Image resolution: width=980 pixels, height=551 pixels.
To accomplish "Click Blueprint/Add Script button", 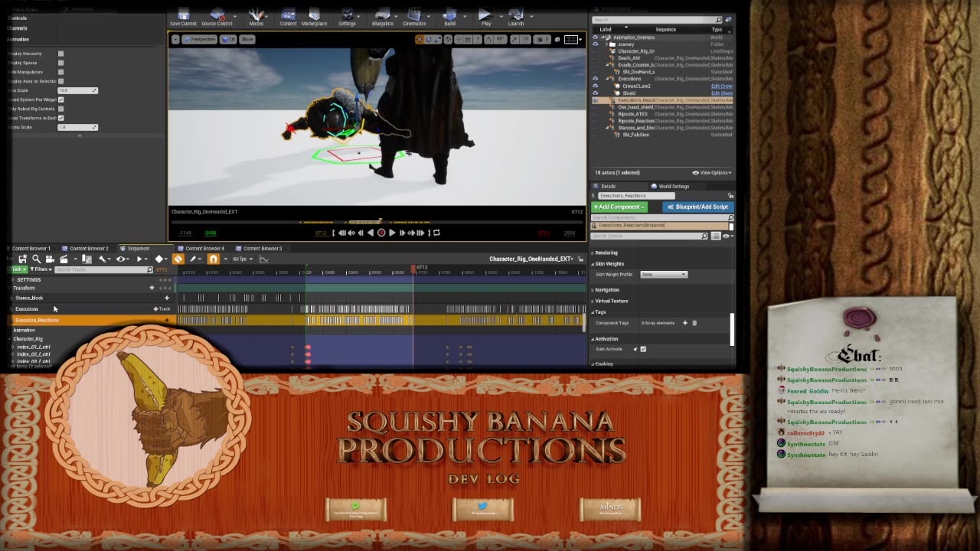I will tap(697, 207).
